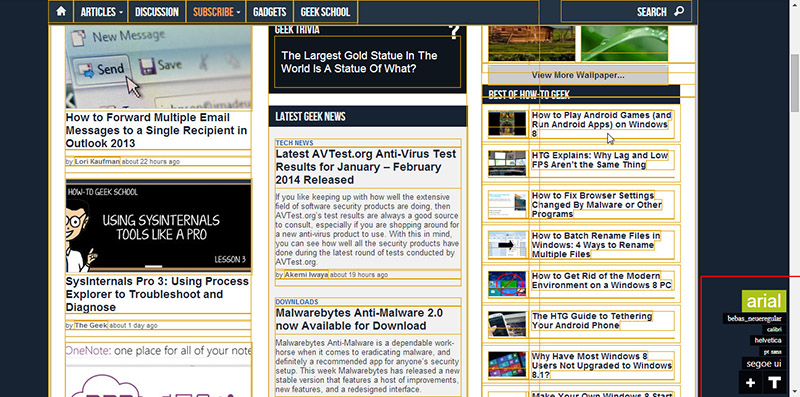The width and height of the screenshot is (800, 397).
Task: Select the bebas_neueregular font tag
Action: 754,319
